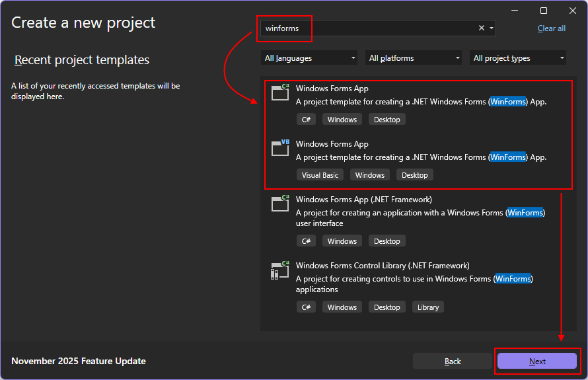Click the Visual Basic tag on second template
The height and width of the screenshot is (380, 588).
point(320,175)
